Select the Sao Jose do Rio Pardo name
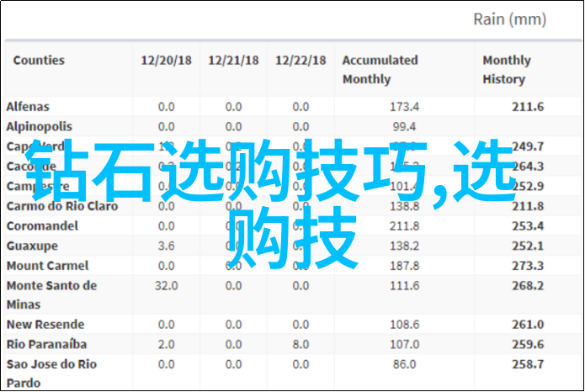 point(51,373)
